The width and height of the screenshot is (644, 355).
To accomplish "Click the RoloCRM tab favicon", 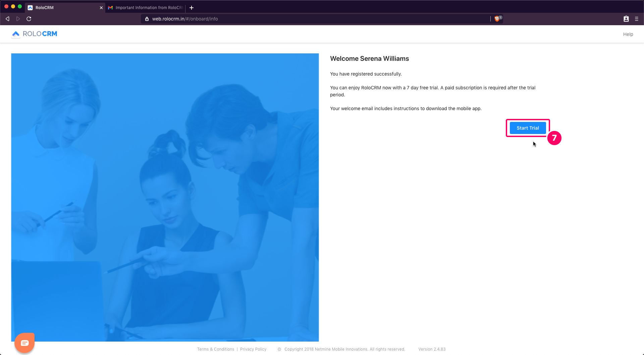I will click(x=30, y=8).
